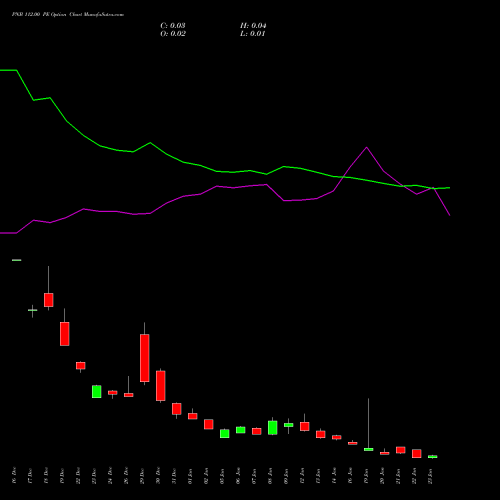
Task: Select the last green candle on 23 Jan
Action: [433, 456]
